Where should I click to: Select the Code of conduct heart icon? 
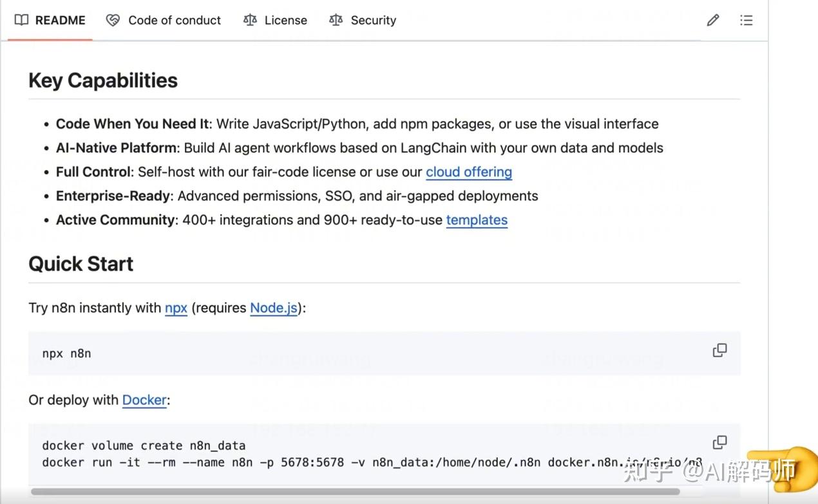coord(113,20)
